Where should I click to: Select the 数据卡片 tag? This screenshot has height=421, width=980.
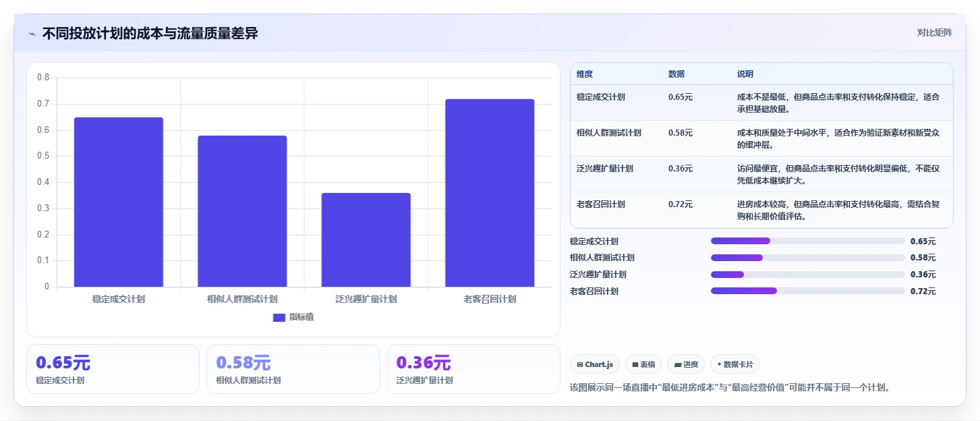coord(734,364)
